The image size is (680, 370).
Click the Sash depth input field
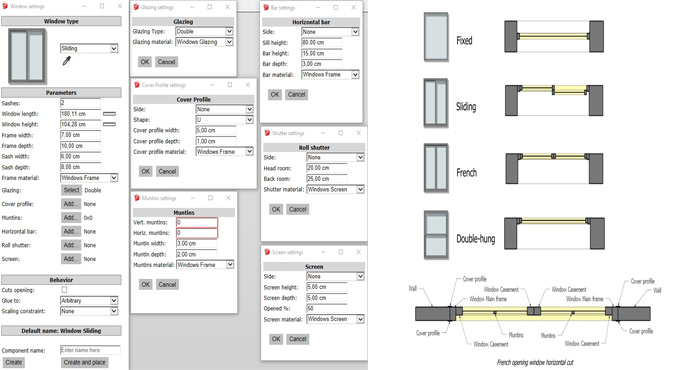pos(81,167)
